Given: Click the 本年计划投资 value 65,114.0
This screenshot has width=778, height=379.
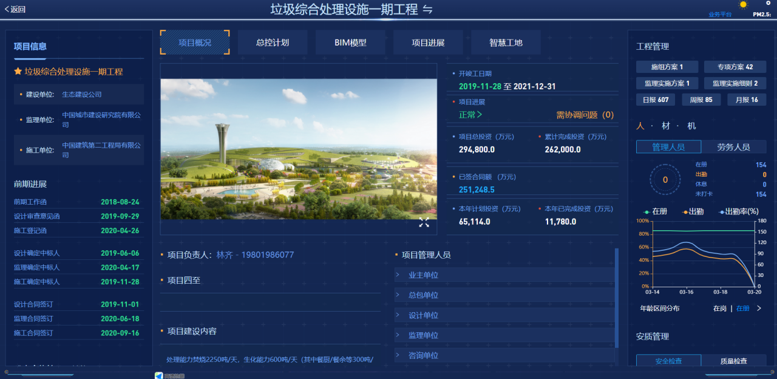Looking at the screenshot, I should coord(474,222).
